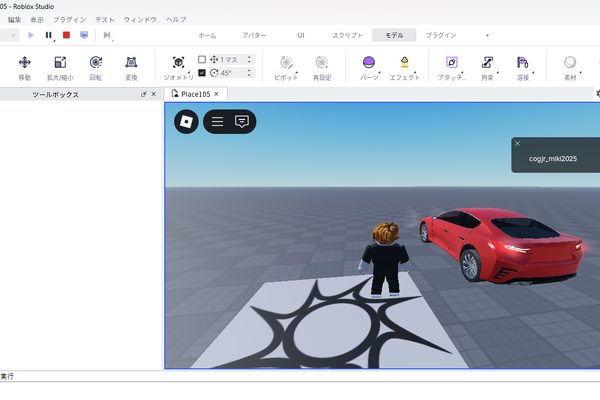Click the blue Play button

31,35
